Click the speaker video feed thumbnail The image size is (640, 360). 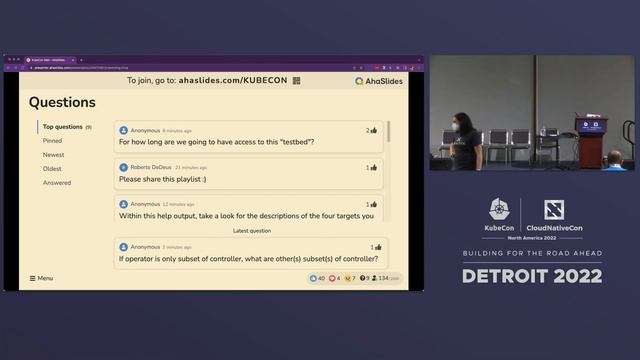[532, 113]
